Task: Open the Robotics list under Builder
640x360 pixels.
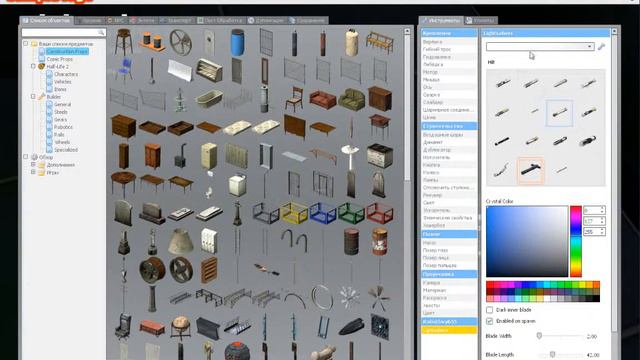Action: pyautogui.click(x=63, y=127)
